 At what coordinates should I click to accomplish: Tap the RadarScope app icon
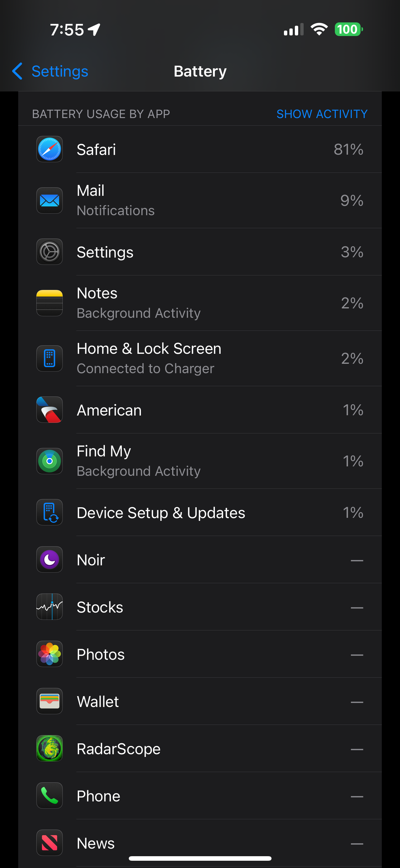pos(50,748)
